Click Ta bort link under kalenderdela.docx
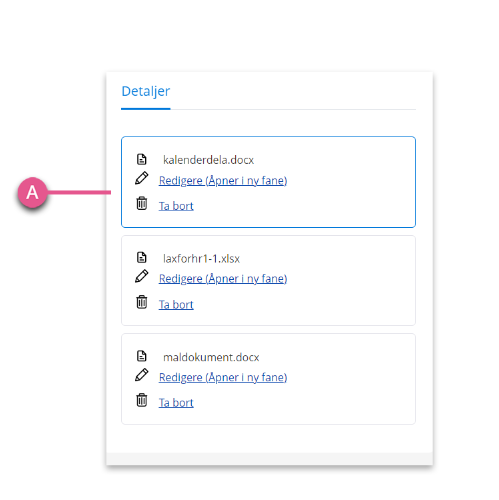 pyautogui.click(x=176, y=206)
